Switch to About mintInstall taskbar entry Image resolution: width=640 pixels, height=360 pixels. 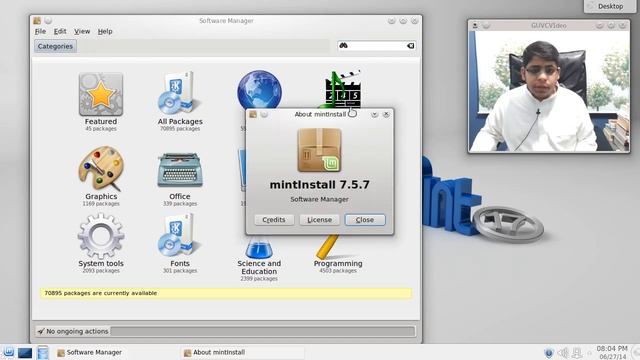pyautogui.click(x=243, y=352)
